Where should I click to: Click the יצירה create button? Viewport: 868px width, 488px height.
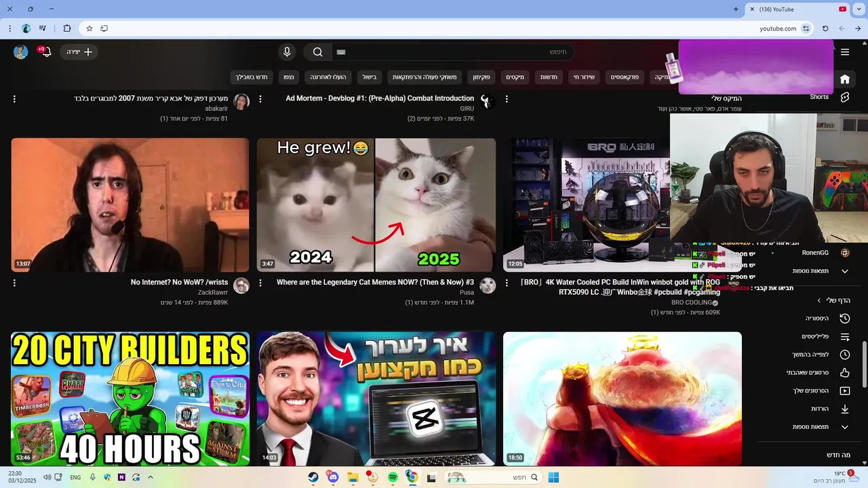80,52
